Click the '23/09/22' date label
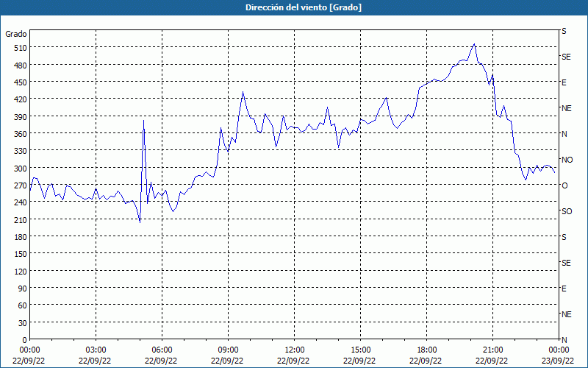This screenshot has height=368, width=588. 558,361
